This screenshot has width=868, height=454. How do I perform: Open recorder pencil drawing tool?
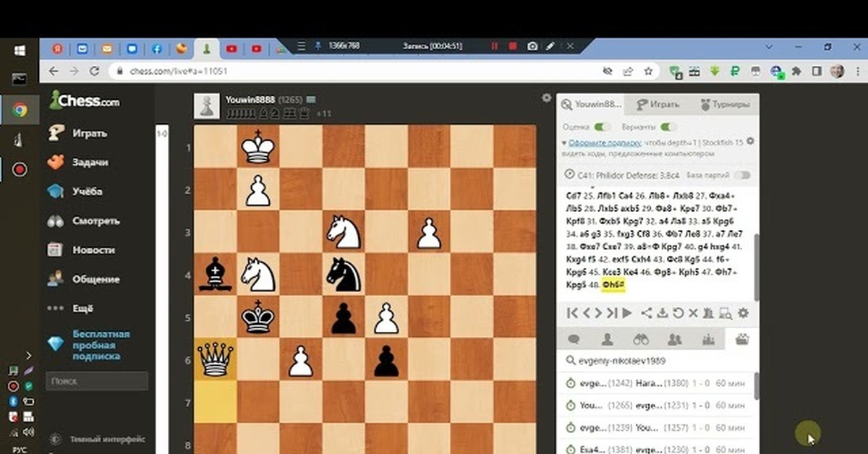pos(550,46)
